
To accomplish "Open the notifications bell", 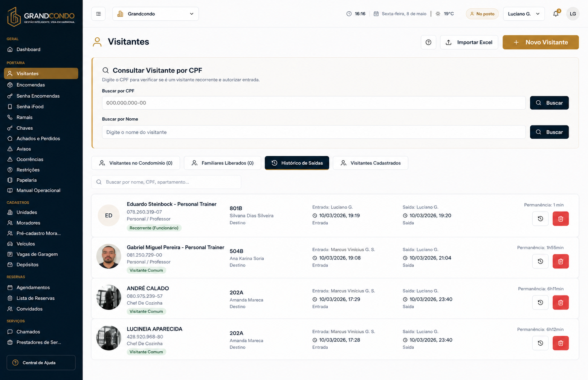I will (x=556, y=14).
